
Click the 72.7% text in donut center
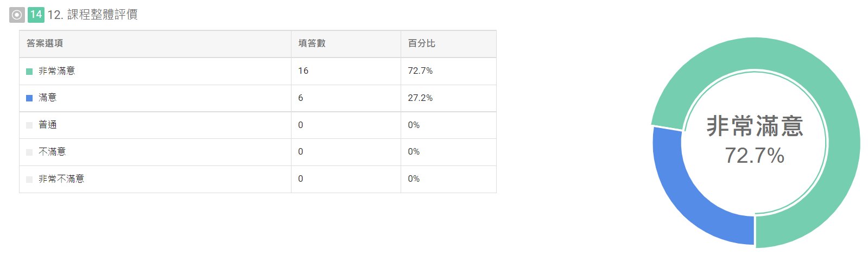(x=755, y=156)
